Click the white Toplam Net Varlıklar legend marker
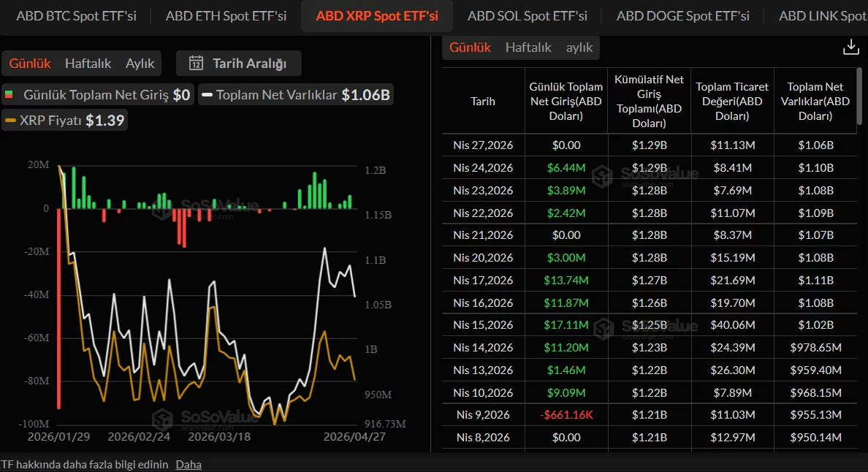The width and height of the screenshot is (868, 472). point(207,95)
